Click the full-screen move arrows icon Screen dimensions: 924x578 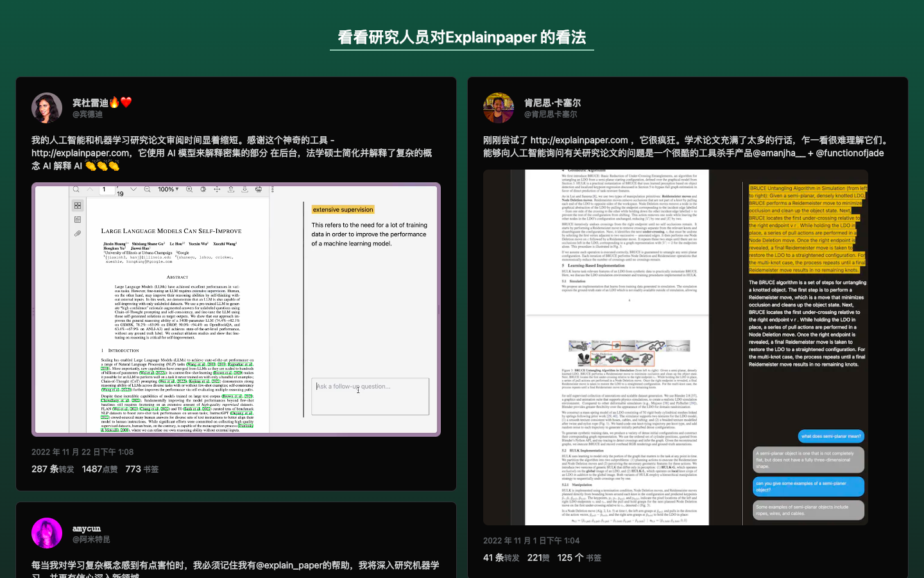pyautogui.click(x=217, y=189)
